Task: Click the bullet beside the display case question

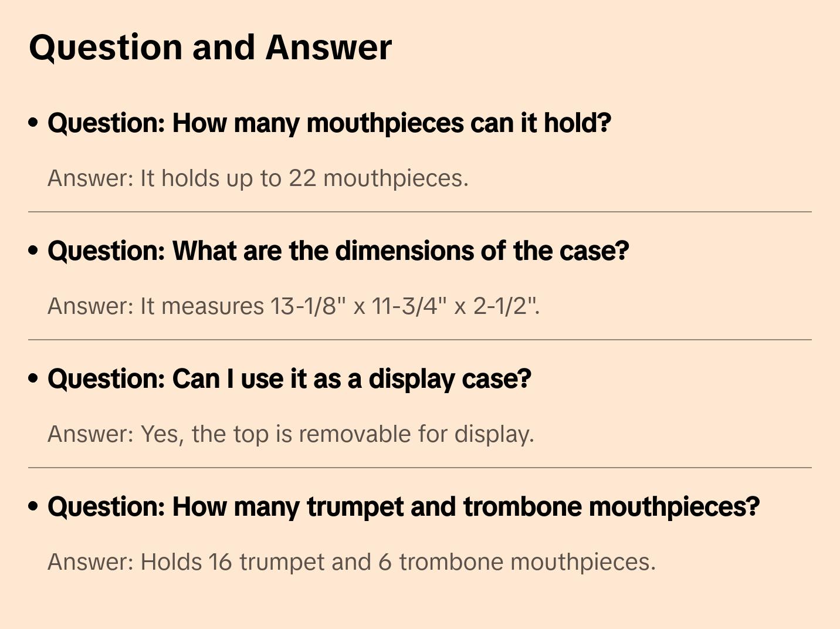Action: pos(33,378)
